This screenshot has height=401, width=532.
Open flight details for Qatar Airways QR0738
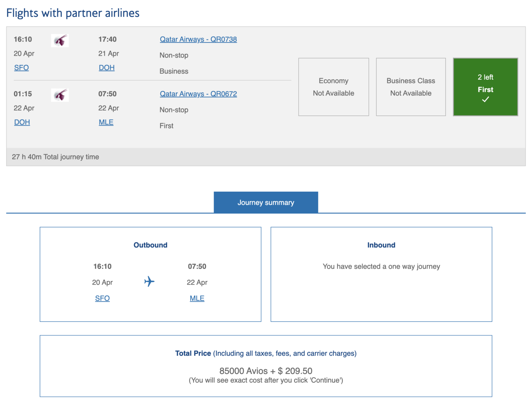pos(198,39)
